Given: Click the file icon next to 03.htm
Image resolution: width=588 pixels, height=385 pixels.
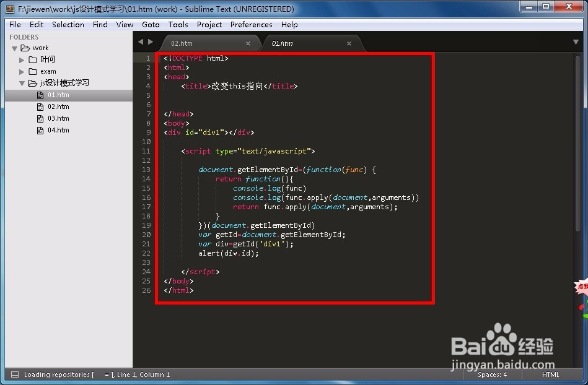Looking at the screenshot, I should point(39,118).
